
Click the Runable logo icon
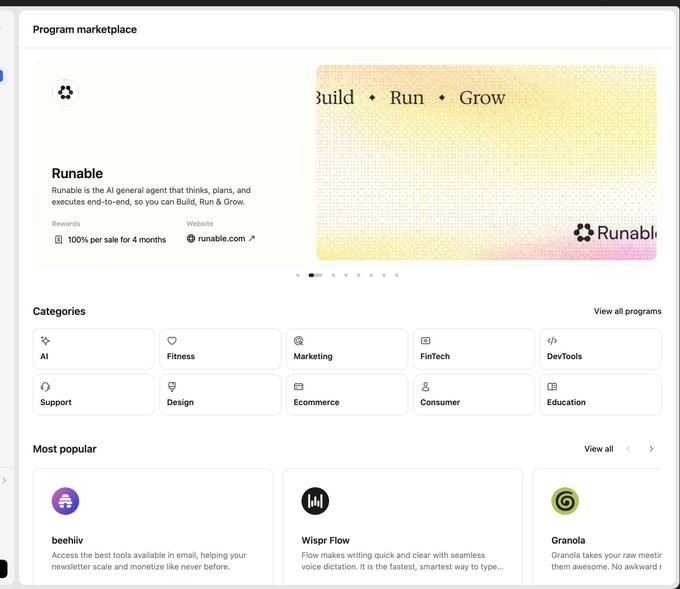pos(65,92)
